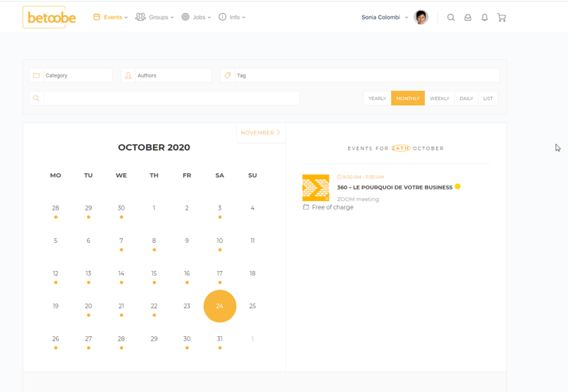Click the tag icon beside Tag field
The height and width of the screenshot is (392, 568).
228,75
